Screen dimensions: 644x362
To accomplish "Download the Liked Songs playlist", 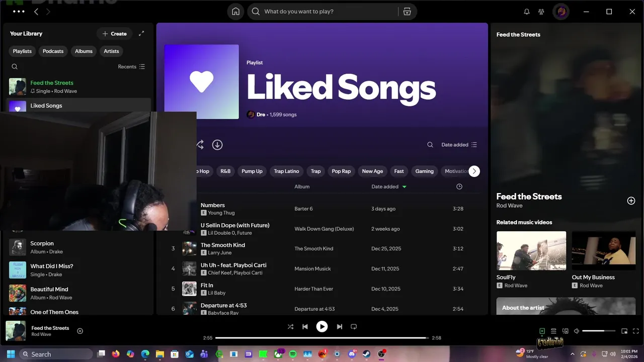I will pyautogui.click(x=217, y=145).
